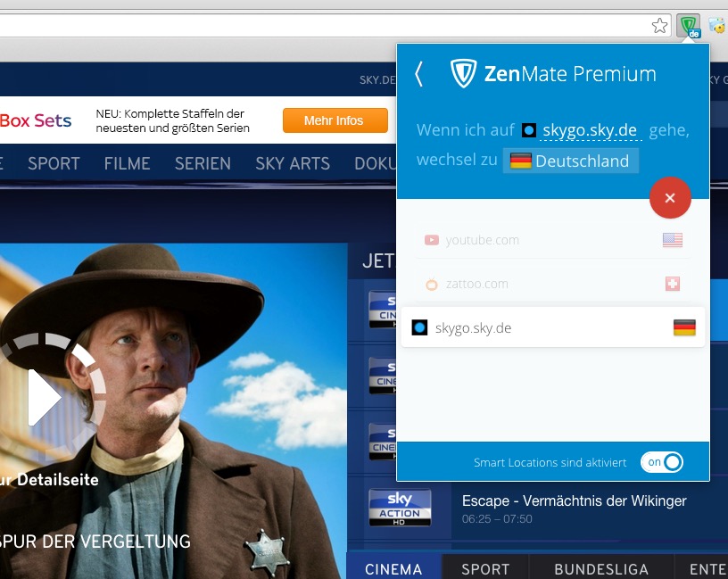Viewport: 728px width, 579px height.
Task: Click the bee extension icon in toolbar
Action: pos(716,26)
